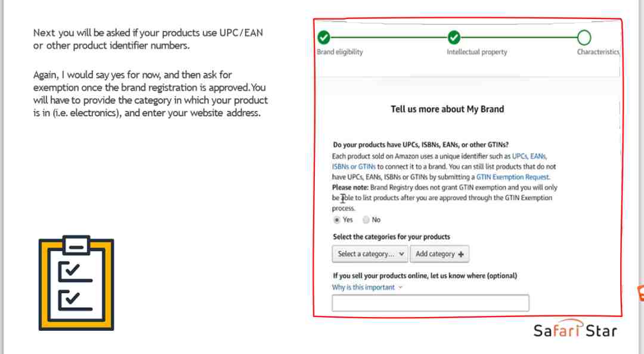
Task: Click the Characteristics empty step circle
Action: pos(584,38)
